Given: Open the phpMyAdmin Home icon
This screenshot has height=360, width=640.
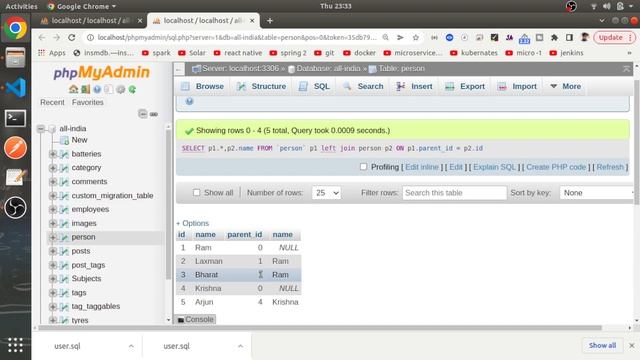Looking at the screenshot, I should click(73, 89).
